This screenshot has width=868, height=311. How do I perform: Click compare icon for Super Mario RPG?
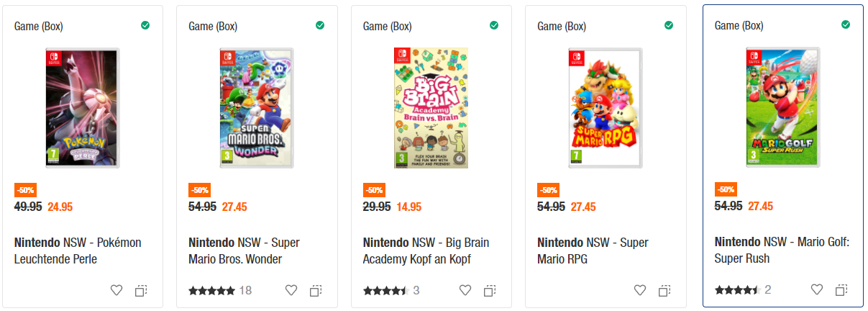[664, 291]
